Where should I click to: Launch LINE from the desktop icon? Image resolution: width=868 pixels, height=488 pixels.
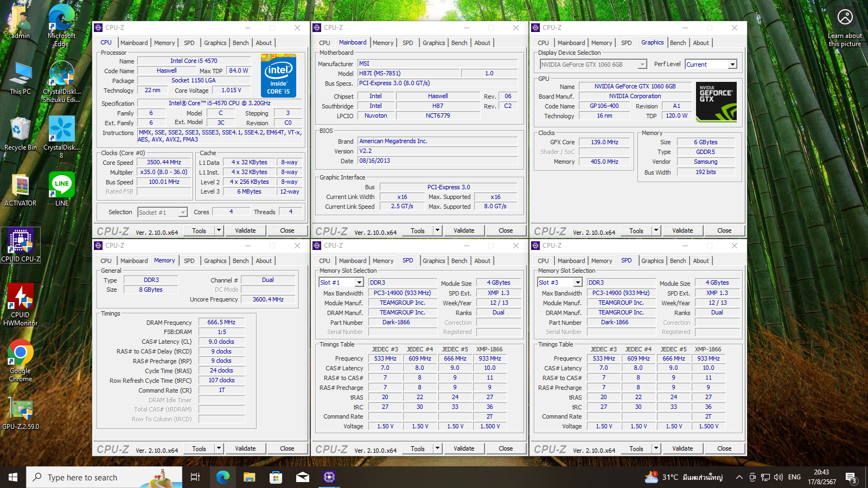[61, 189]
